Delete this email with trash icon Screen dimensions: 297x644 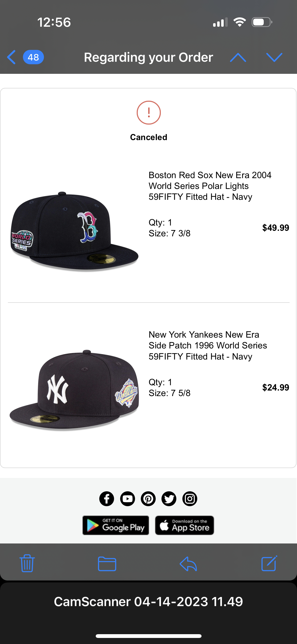pyautogui.click(x=27, y=563)
